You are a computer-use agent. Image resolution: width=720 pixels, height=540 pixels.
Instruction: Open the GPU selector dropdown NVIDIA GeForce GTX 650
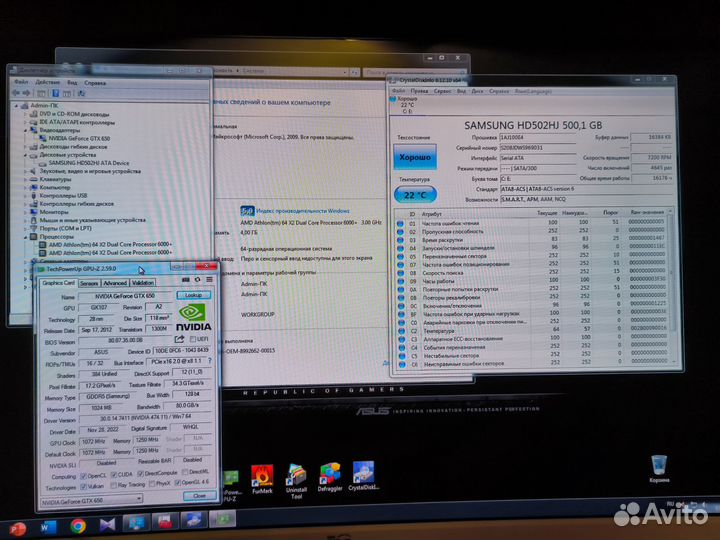[91, 501]
